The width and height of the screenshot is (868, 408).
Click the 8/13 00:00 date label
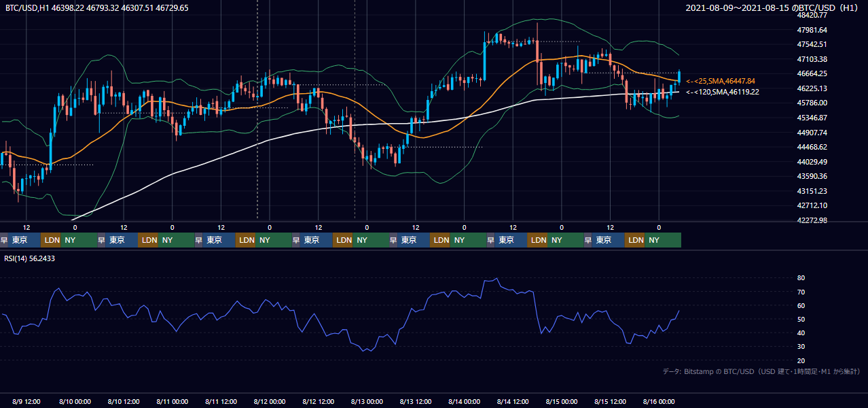point(367,401)
